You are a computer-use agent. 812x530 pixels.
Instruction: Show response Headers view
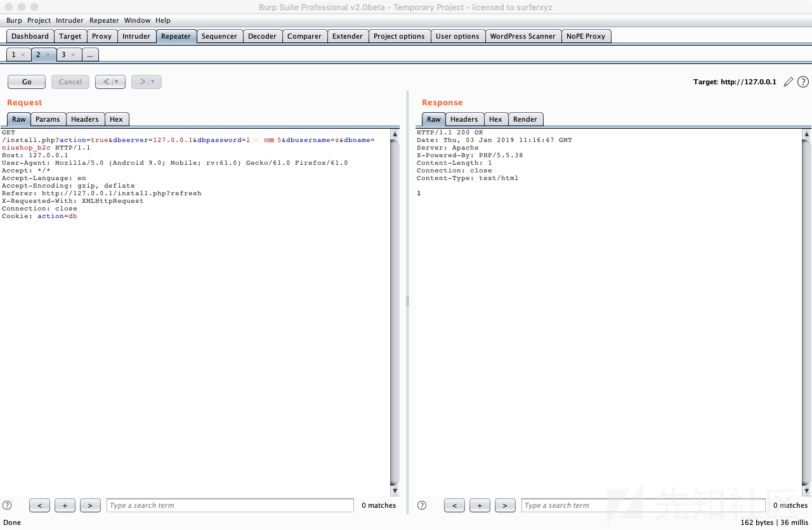click(x=464, y=119)
